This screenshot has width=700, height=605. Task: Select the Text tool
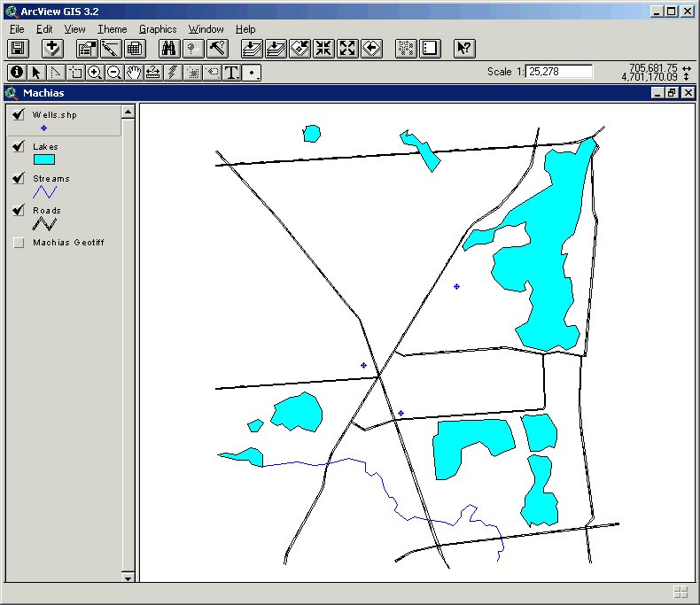(232, 73)
